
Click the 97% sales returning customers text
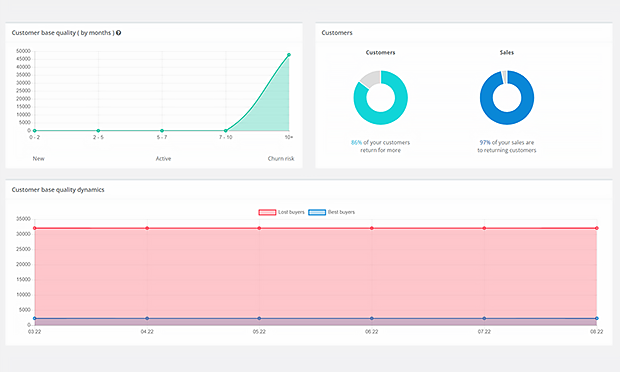coord(507,146)
